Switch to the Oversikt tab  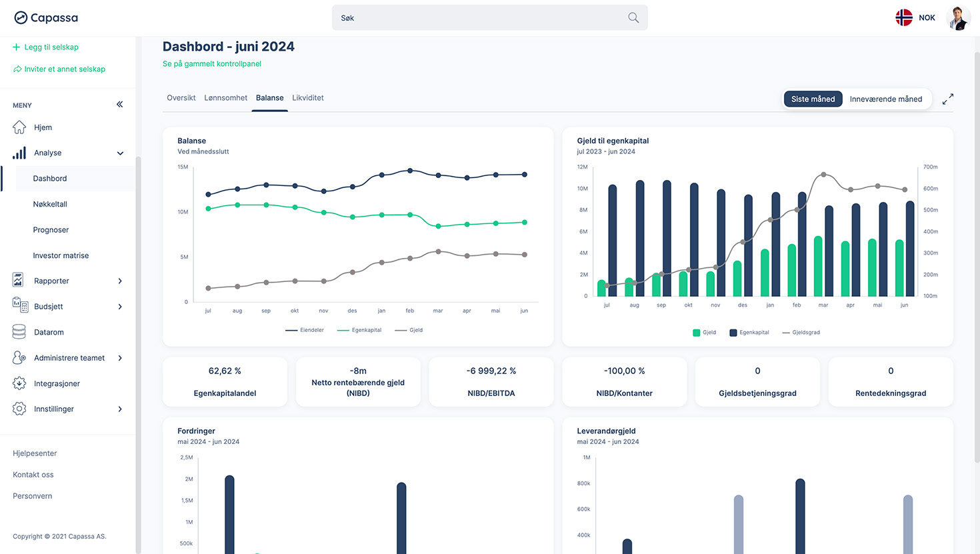click(x=181, y=98)
